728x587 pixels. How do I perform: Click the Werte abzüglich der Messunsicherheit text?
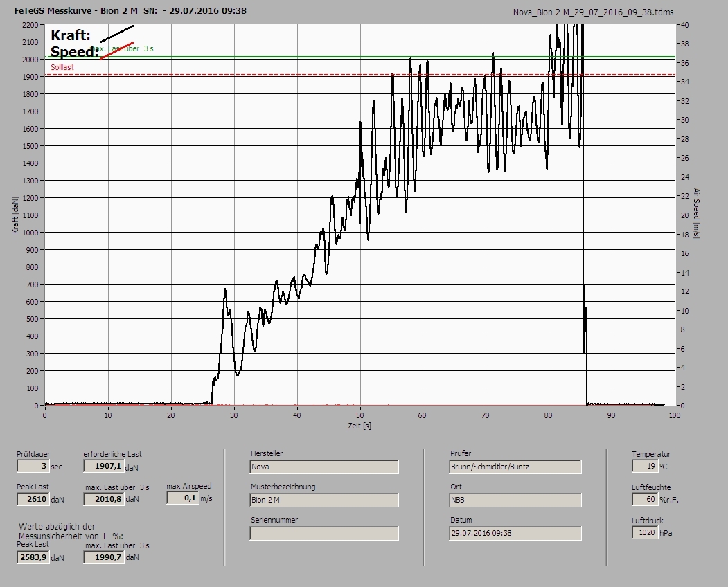click(x=71, y=532)
